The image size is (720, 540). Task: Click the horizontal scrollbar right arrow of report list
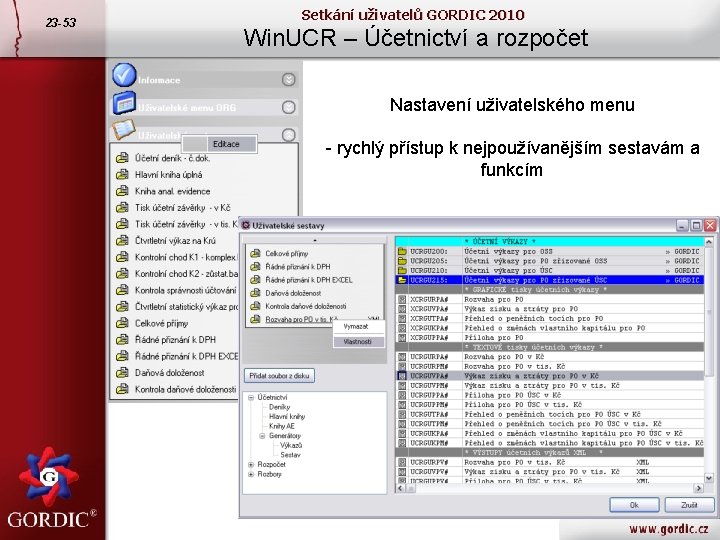[699, 488]
